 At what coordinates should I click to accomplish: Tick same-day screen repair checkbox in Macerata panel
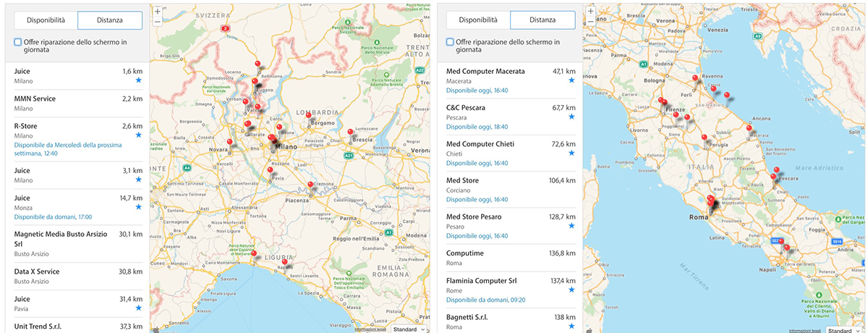click(x=451, y=42)
